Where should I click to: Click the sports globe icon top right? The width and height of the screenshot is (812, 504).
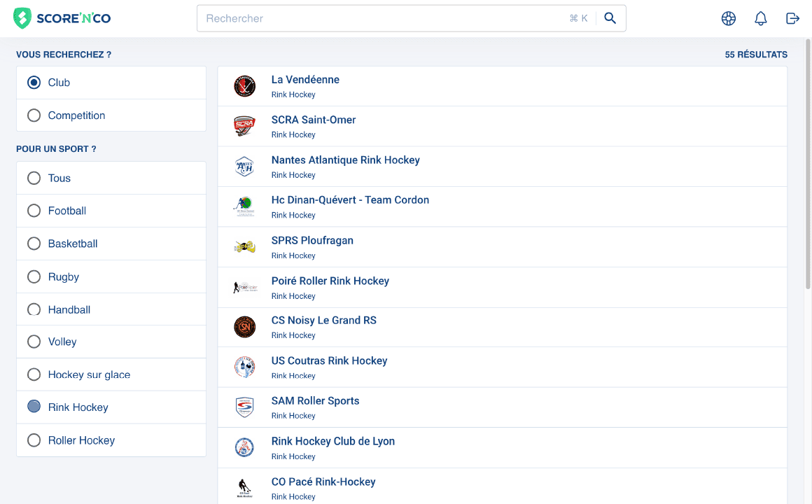tap(729, 18)
